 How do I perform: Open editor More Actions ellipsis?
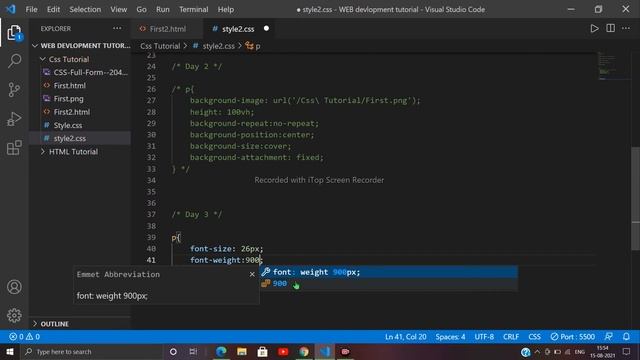point(626,29)
